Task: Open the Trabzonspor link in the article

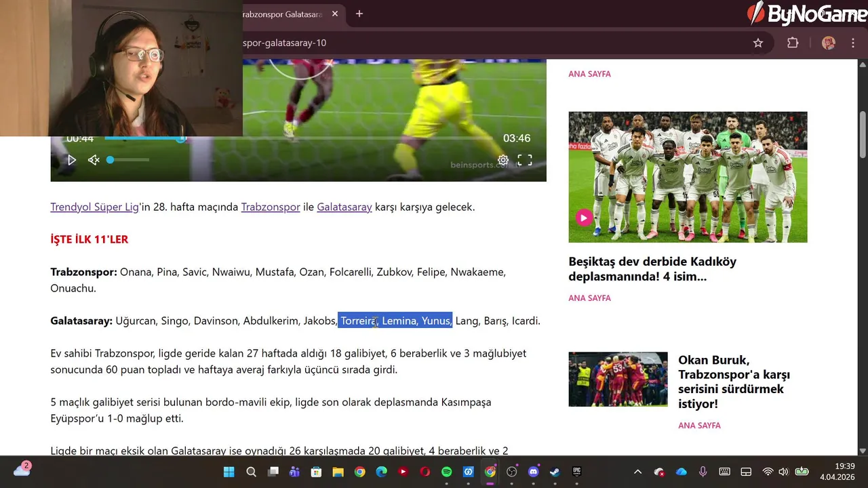Action: (x=271, y=207)
